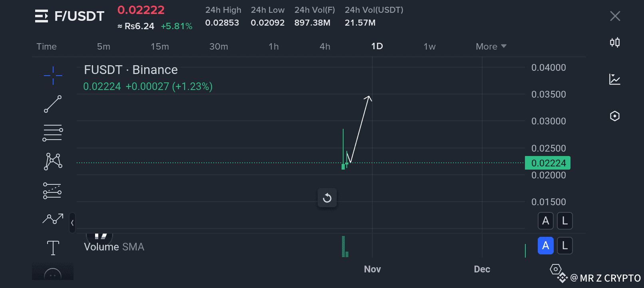Open the horizontal lines tool
The height and width of the screenshot is (288, 644).
(53, 133)
